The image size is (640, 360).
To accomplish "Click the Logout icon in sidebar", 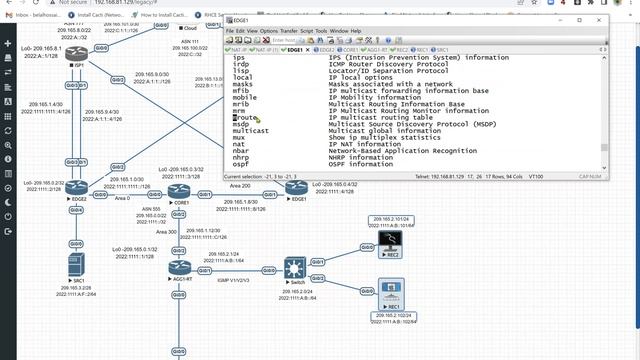I will 8,231.
